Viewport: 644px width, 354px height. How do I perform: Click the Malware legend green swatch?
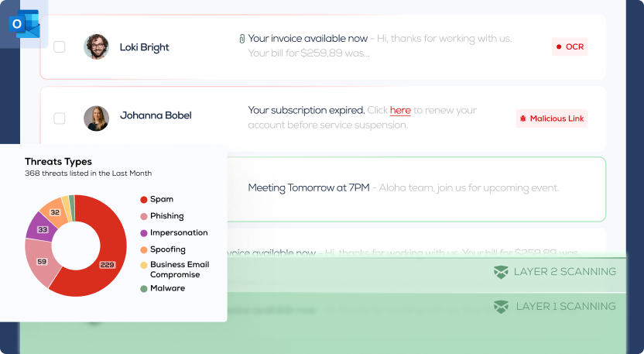click(144, 289)
